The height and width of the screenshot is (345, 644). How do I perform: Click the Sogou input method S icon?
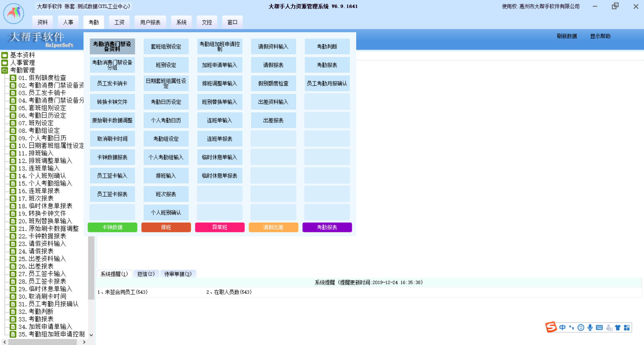coord(551,327)
